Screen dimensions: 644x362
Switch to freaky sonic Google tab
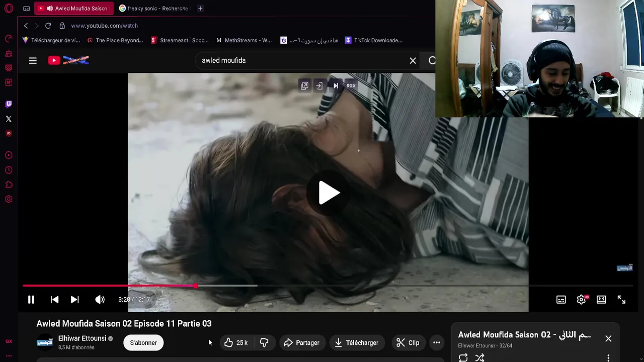point(153,9)
